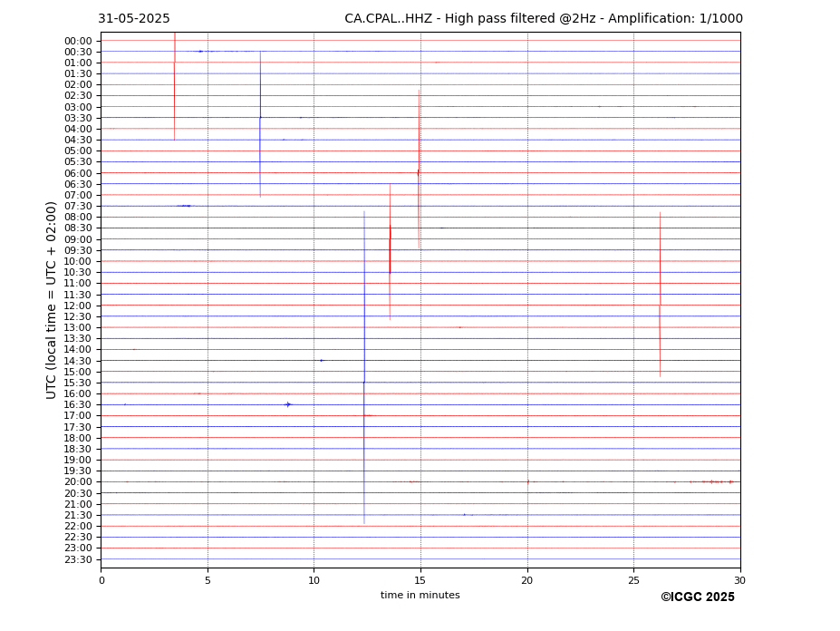Click the UTC local time y-axis label
Image resolution: width=840 pixels, height=631 pixels.
(x=51, y=300)
